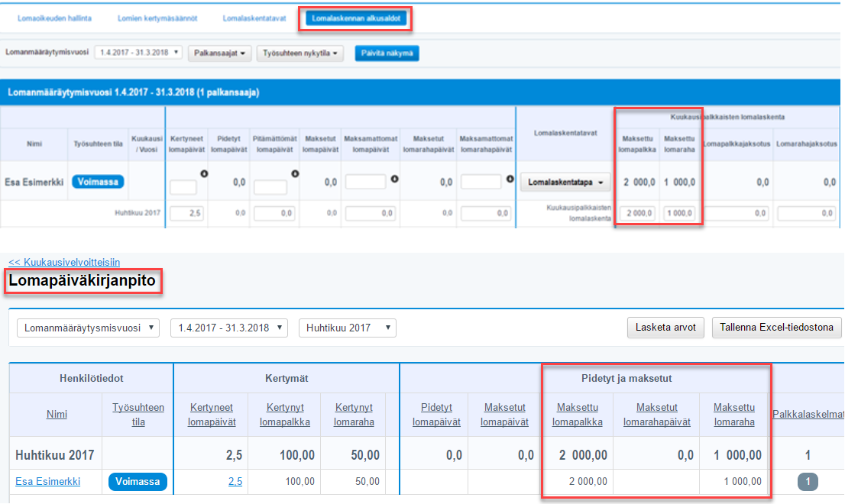
Task: Select the Lomalaskentatavat tab
Action: (254, 18)
